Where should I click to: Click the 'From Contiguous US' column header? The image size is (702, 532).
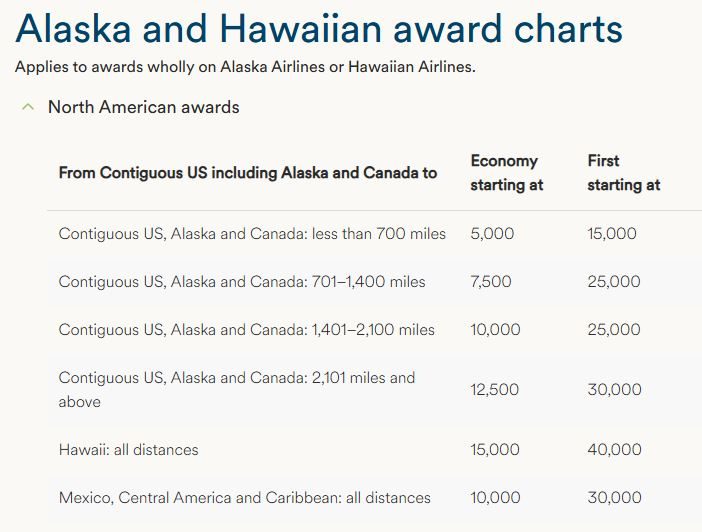248,173
